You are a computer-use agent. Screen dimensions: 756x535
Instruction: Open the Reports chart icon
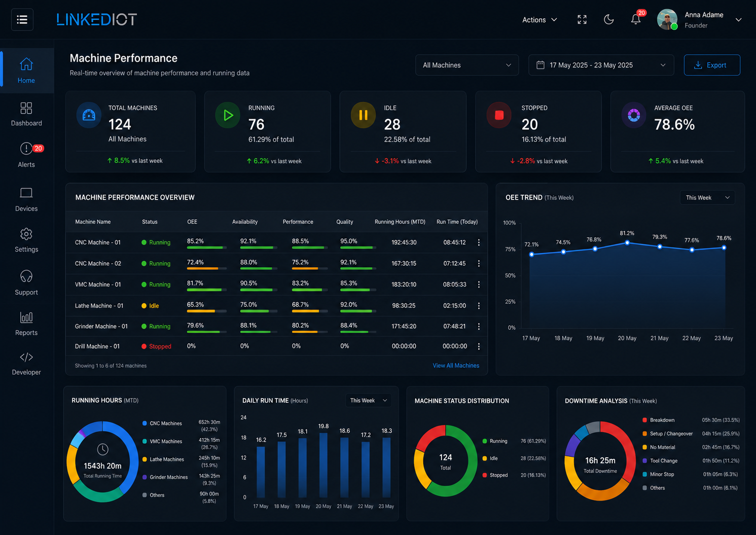tap(26, 317)
